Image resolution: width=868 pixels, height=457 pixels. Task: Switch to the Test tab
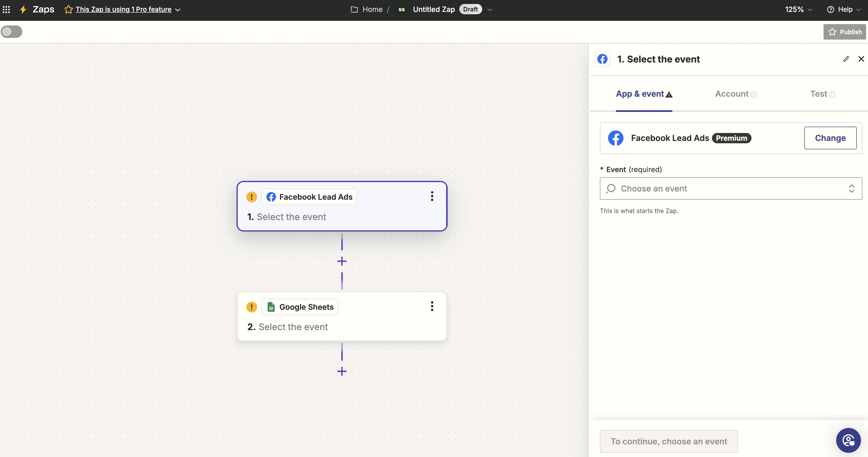823,94
